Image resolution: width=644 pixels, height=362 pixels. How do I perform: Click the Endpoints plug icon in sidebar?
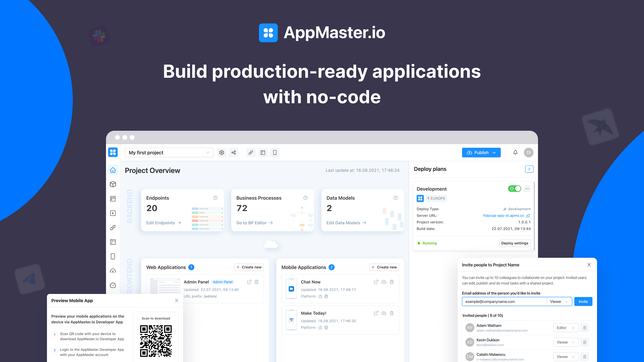[x=113, y=227]
